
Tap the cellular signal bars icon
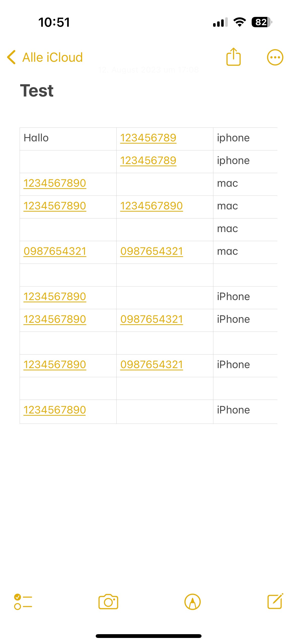tap(220, 22)
